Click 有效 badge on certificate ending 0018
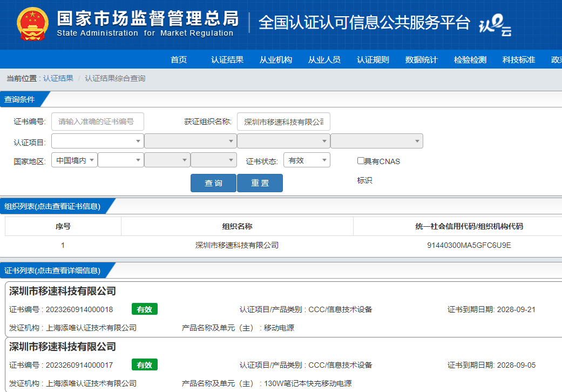 pos(145,309)
